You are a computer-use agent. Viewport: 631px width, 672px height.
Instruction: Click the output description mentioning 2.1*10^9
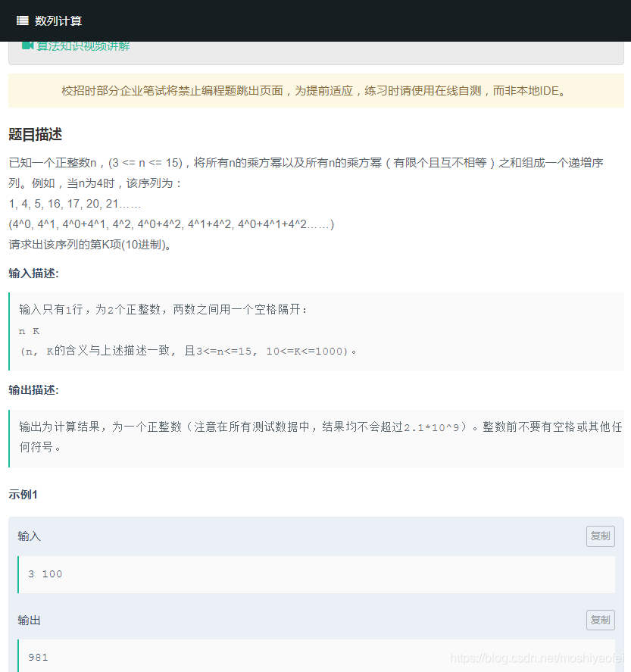coord(320,436)
